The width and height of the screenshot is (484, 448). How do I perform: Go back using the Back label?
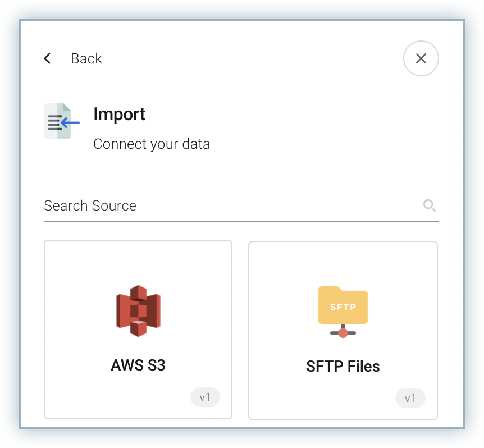coord(86,58)
